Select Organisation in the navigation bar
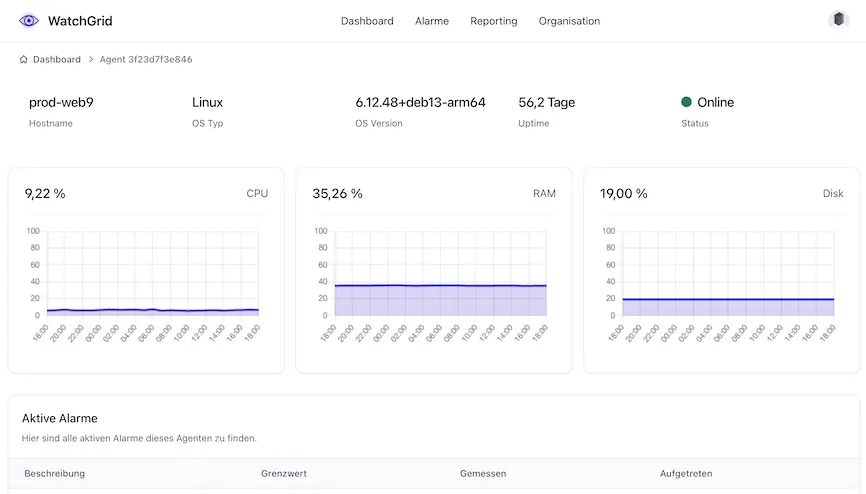The image size is (866, 494). 569,21
